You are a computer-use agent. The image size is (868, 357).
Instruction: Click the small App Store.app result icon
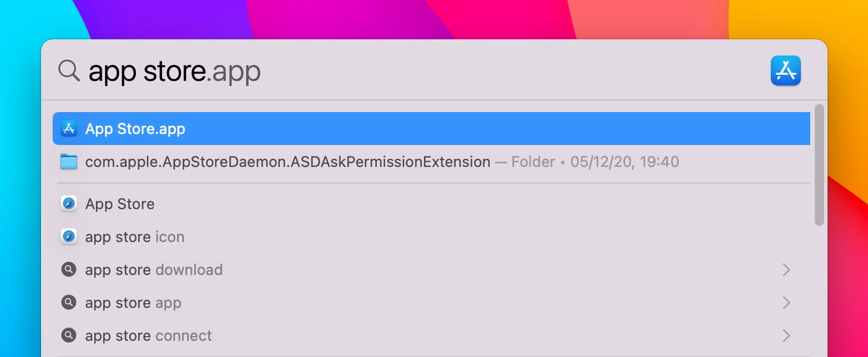69,128
